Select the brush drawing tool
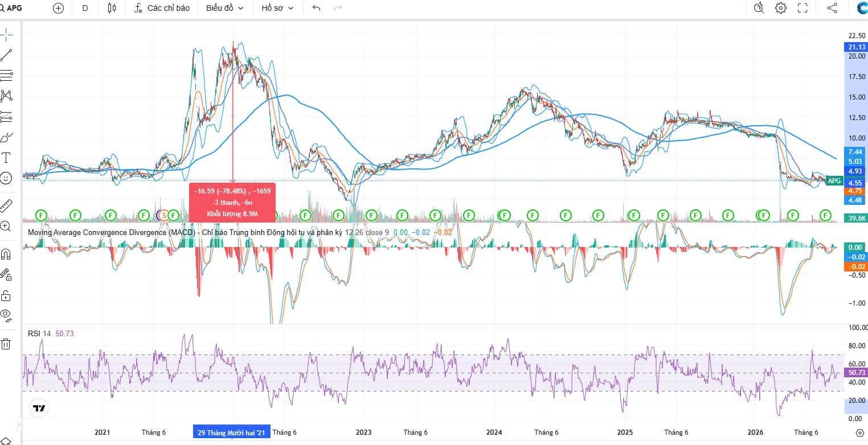This screenshot has height=445, width=868. pyautogui.click(x=6, y=137)
